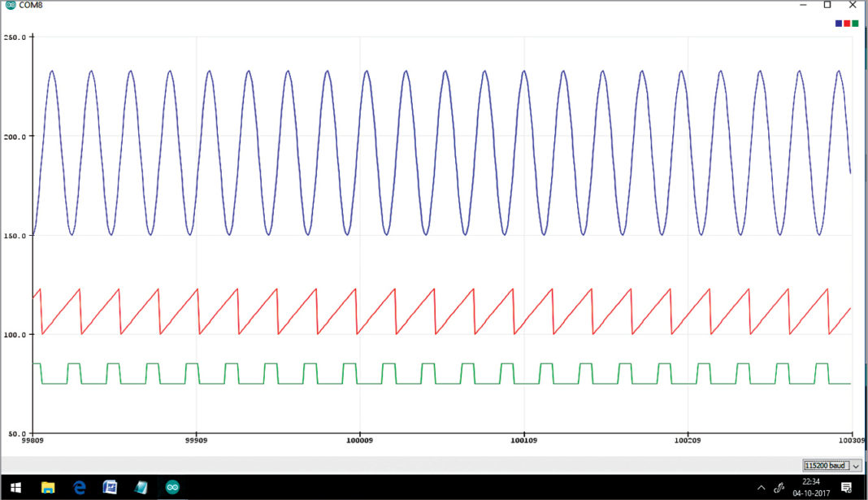Viewport: 868px width, 500px height.
Task: Close the COM8 serial plotter window
Action: [853, 5]
